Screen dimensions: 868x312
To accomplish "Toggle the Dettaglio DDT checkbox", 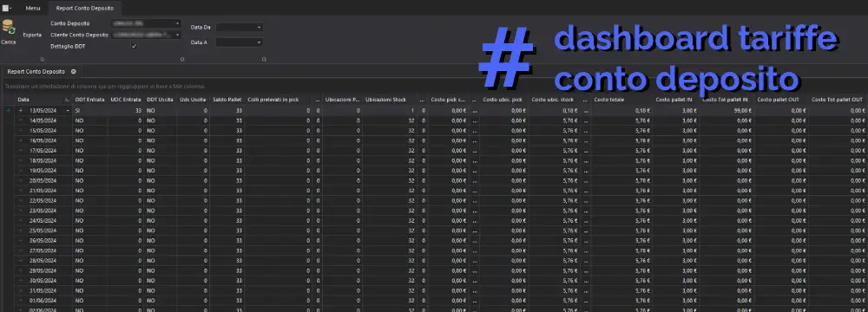I will [134, 46].
